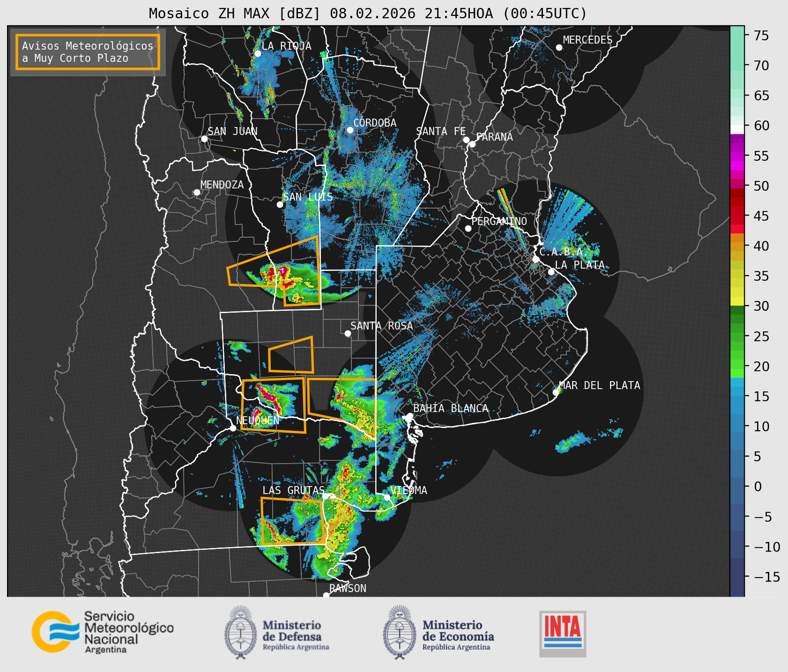Click the orange warning polygon west of Santa Rosa

pos(291,355)
